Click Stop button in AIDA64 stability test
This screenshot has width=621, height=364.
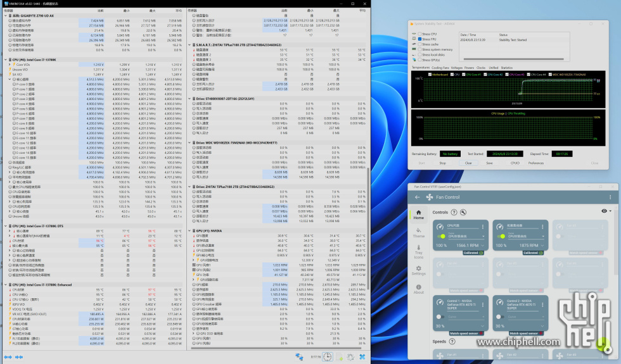[442, 163]
